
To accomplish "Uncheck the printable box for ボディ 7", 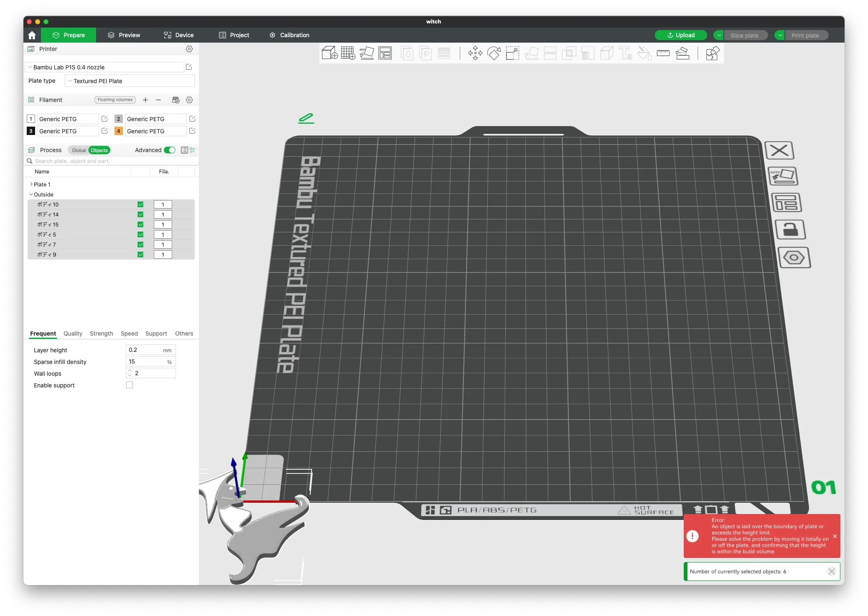I will (140, 244).
